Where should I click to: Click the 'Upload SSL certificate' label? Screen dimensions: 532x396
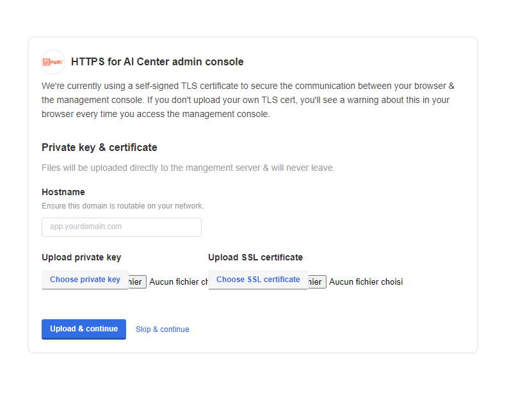point(255,257)
